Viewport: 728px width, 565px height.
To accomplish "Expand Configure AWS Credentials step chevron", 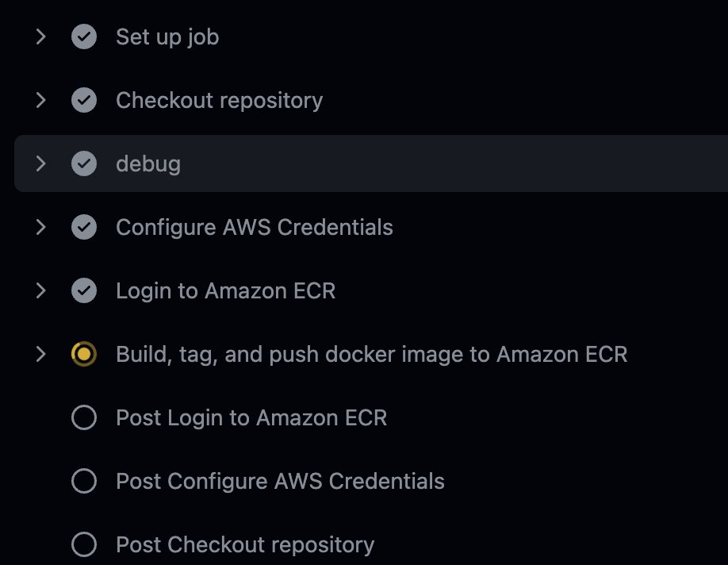I will (41, 227).
